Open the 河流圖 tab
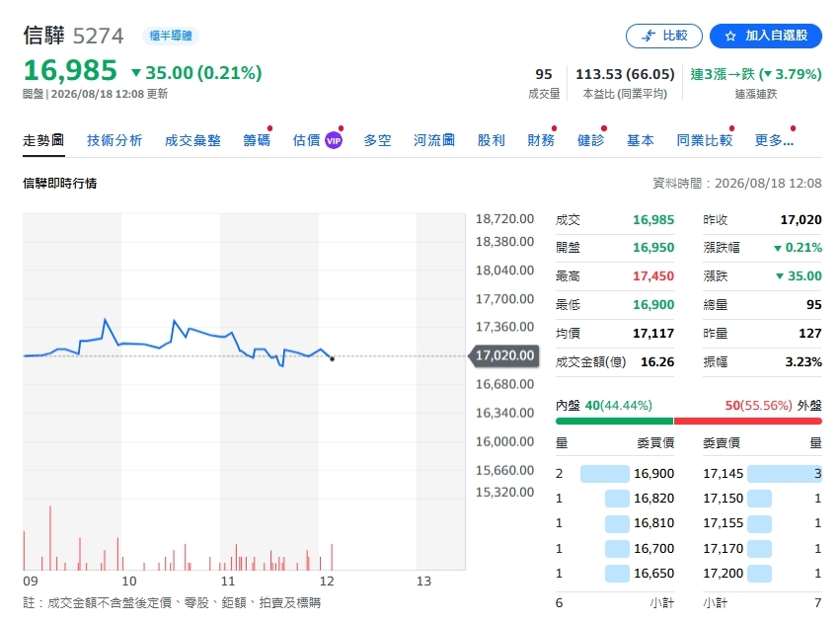 tap(434, 140)
